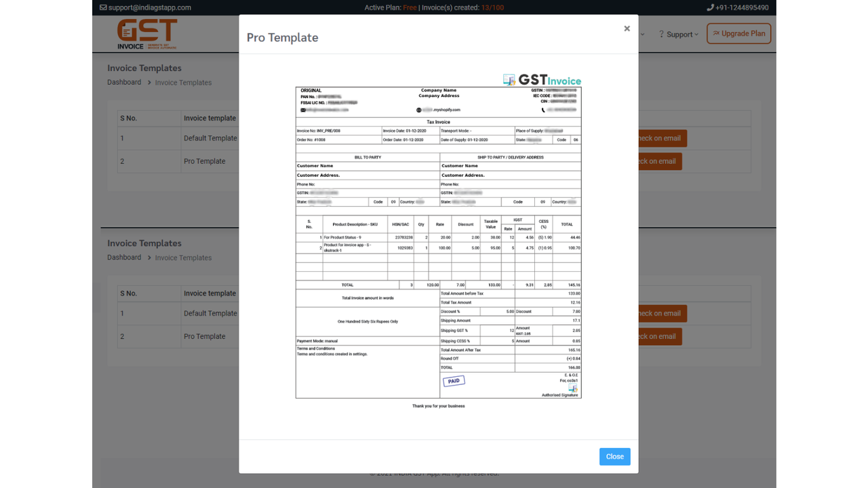Click the GSTInvoice logo on the template preview
This screenshot has width=868, height=488.
pyautogui.click(x=541, y=79)
